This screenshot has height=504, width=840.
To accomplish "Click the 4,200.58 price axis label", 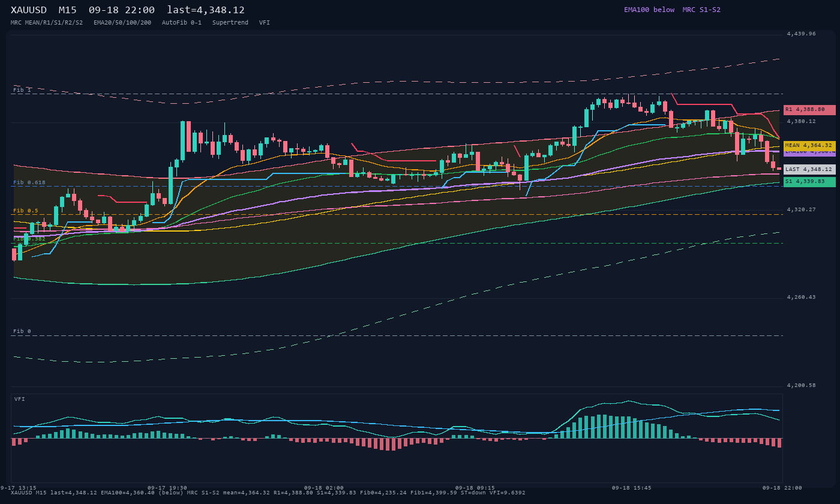I will tap(802, 385).
